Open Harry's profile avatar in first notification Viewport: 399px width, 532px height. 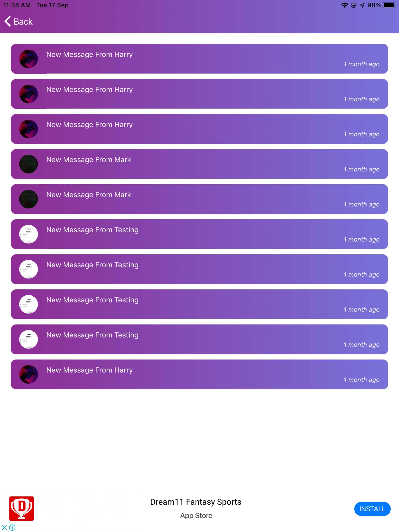pos(28,59)
